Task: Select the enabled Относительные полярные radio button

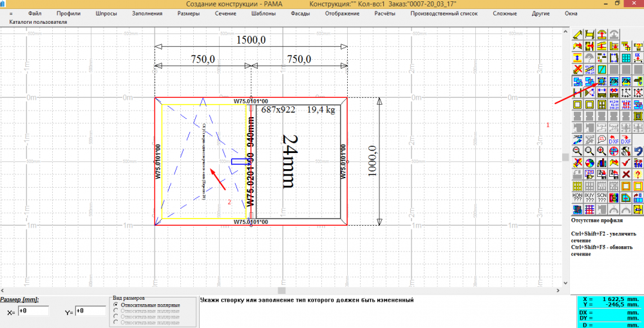Action: (x=115, y=305)
